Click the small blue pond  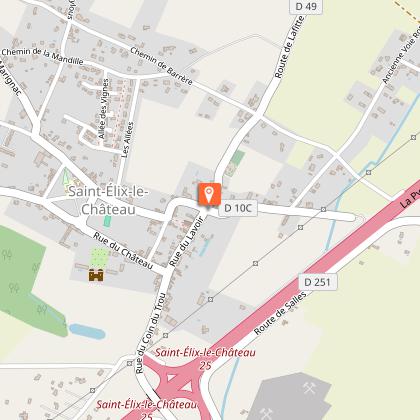87,331
